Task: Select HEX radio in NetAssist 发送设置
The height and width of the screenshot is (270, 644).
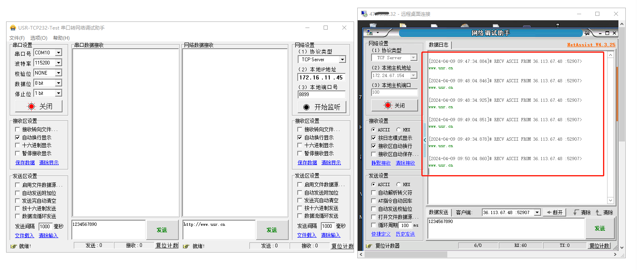Action: point(398,184)
